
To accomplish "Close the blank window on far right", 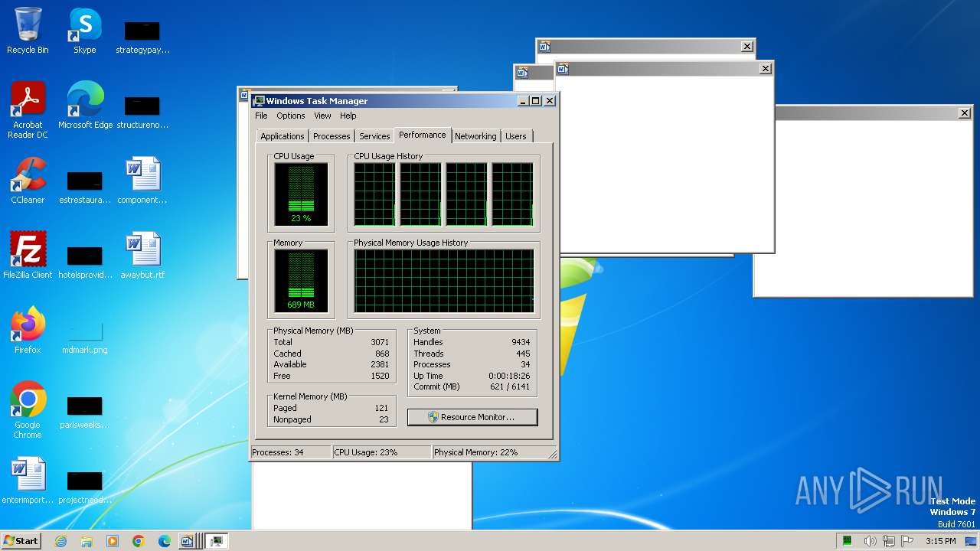I will coord(964,113).
